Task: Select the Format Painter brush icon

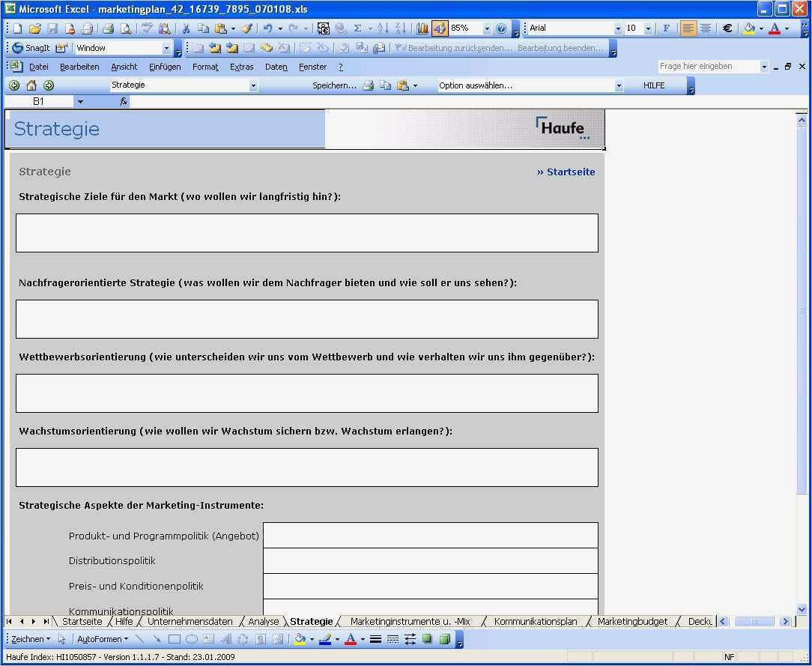Action: coord(247,28)
